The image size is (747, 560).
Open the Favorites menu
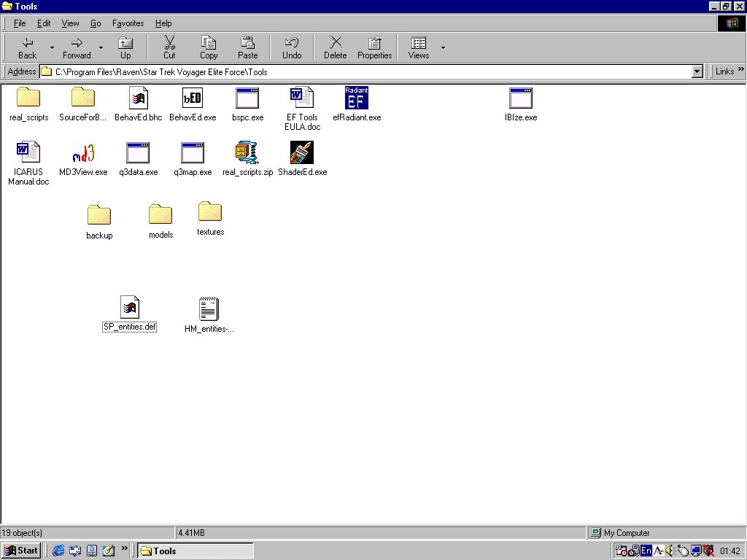click(128, 23)
